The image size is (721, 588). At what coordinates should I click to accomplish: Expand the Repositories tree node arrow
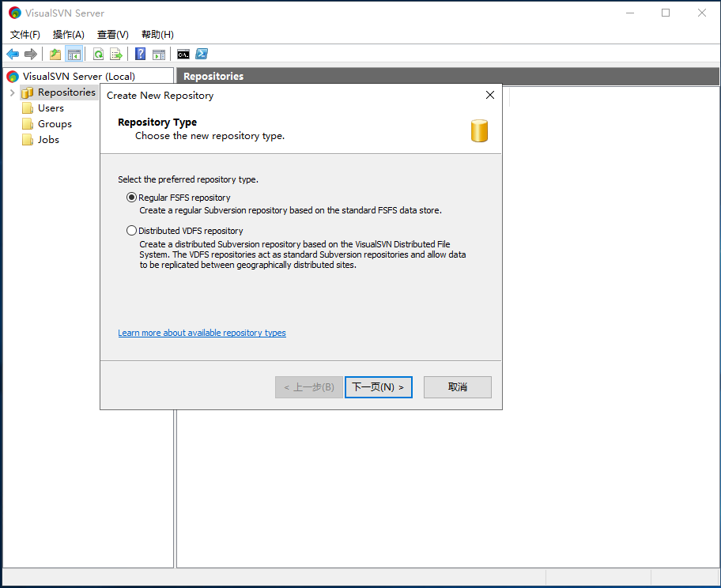point(13,92)
